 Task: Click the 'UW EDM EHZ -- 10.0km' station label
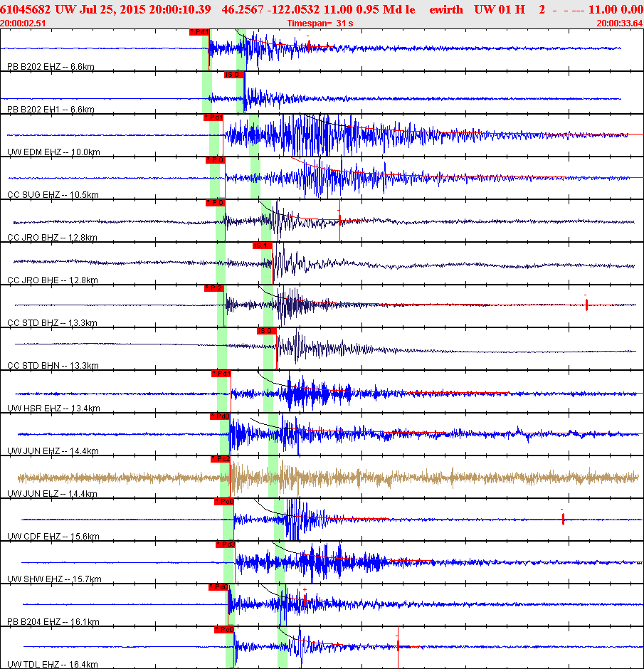[54, 152]
